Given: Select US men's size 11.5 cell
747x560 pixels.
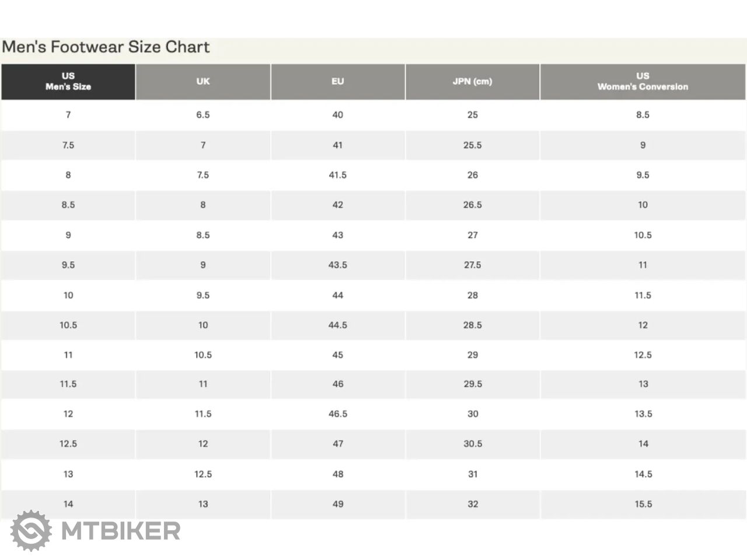Looking at the screenshot, I should tap(68, 384).
